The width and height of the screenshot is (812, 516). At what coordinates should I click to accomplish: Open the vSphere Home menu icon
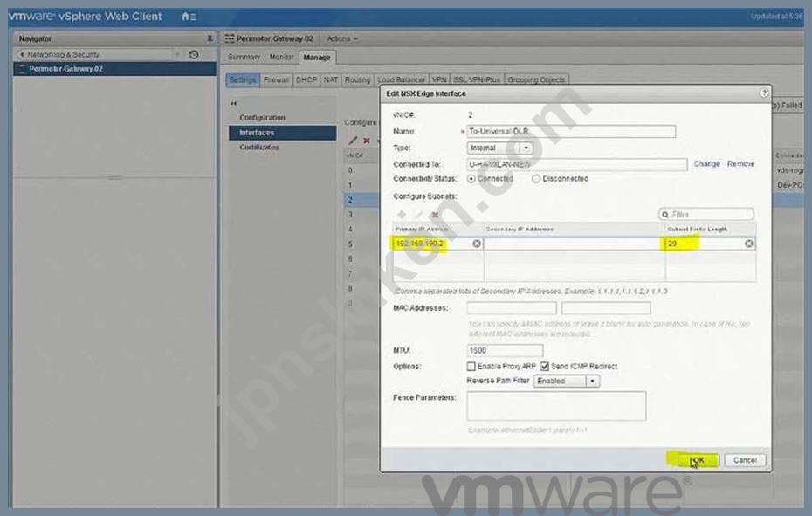189,17
